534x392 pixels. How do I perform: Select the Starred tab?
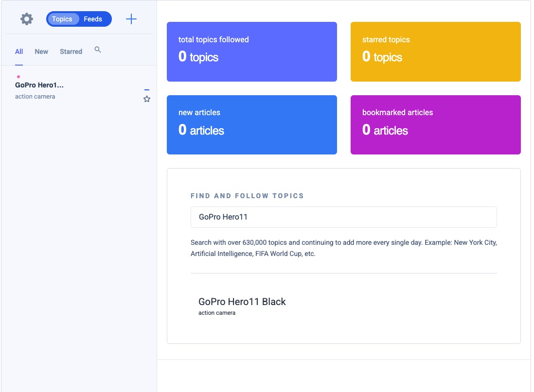click(x=71, y=51)
